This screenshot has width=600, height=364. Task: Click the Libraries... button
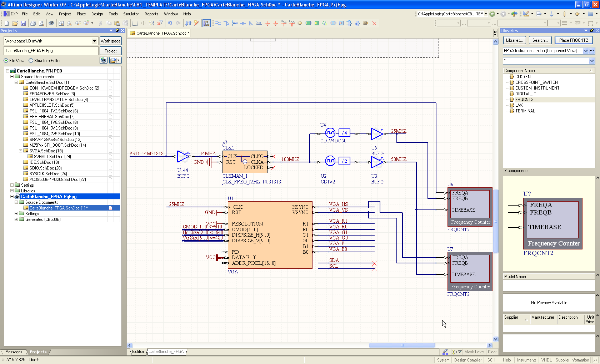(515, 40)
